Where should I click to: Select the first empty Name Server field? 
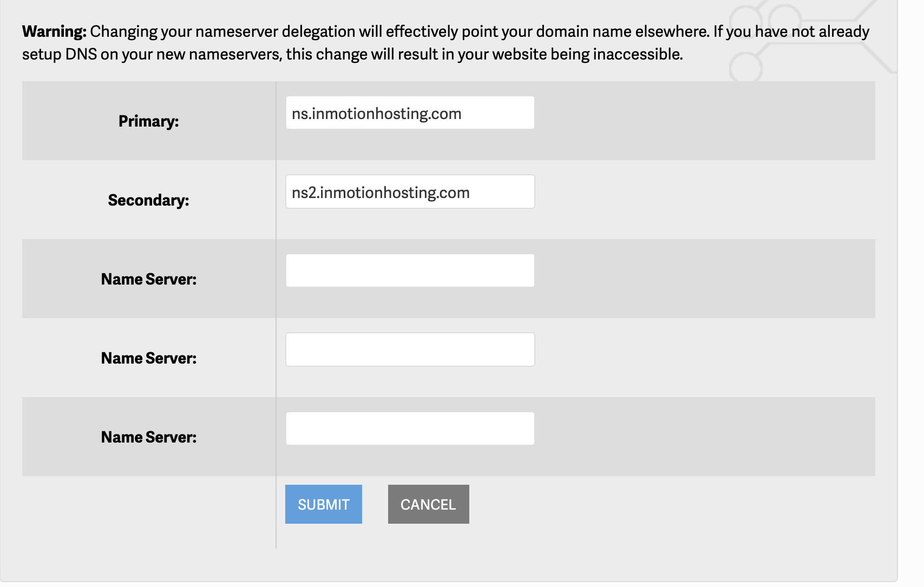point(410,271)
